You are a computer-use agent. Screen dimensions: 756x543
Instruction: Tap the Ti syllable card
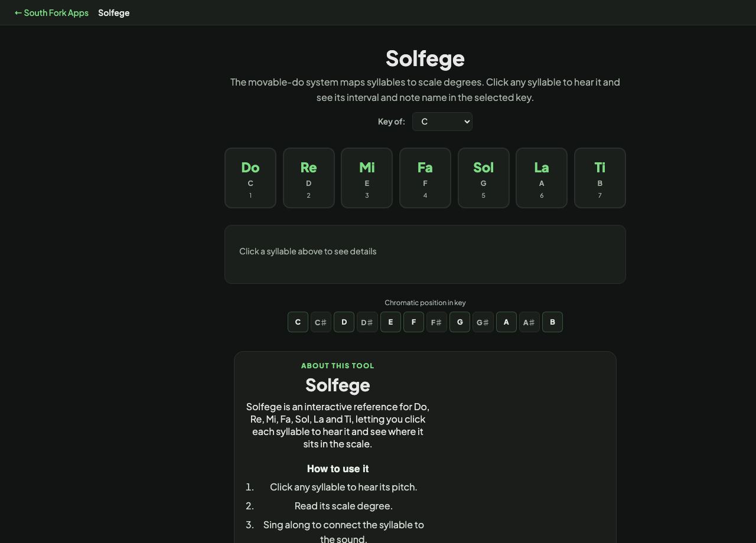600,178
